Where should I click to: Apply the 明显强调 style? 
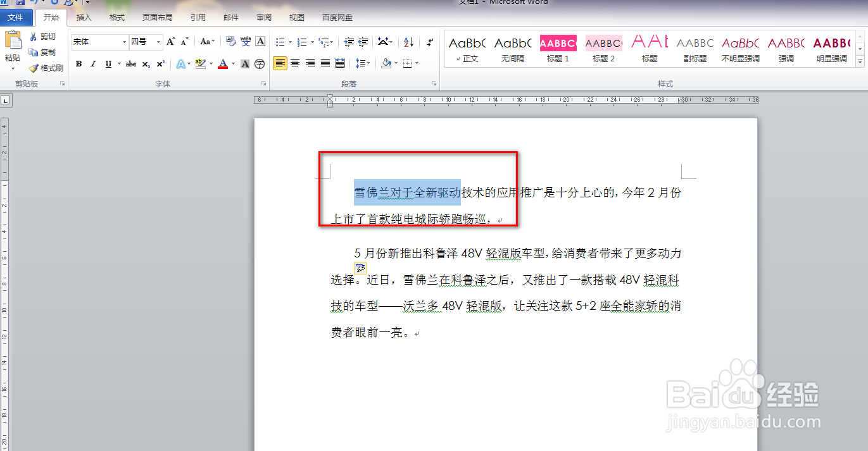(x=832, y=49)
